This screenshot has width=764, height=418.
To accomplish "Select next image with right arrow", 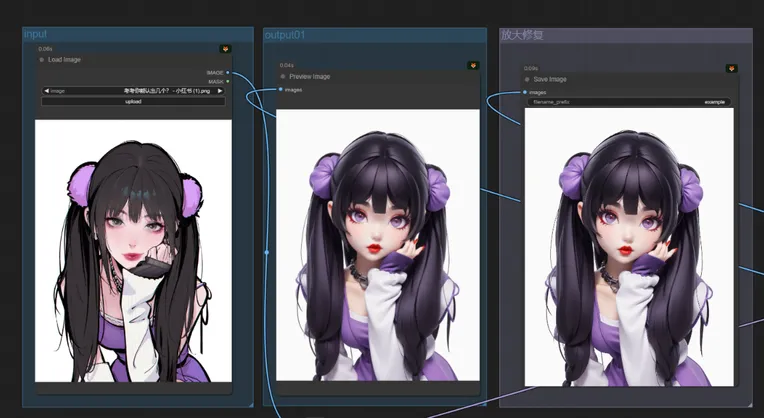I will [x=220, y=91].
